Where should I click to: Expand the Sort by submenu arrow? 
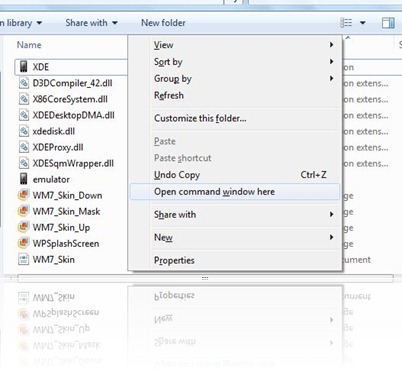tap(331, 61)
